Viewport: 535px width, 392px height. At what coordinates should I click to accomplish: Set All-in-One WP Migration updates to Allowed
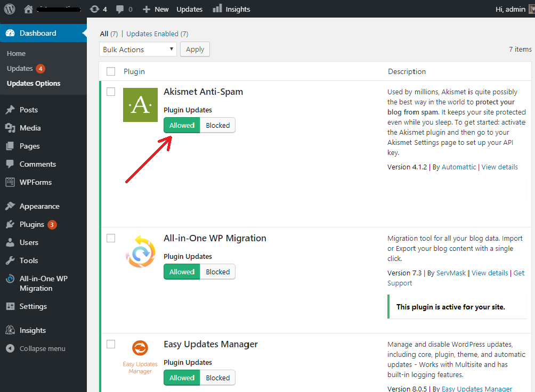click(x=182, y=272)
